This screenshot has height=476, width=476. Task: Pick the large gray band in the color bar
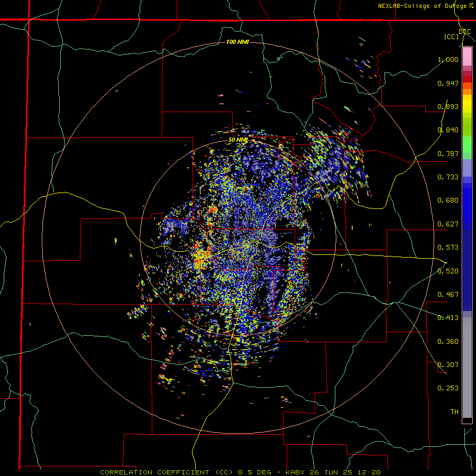[467, 368]
